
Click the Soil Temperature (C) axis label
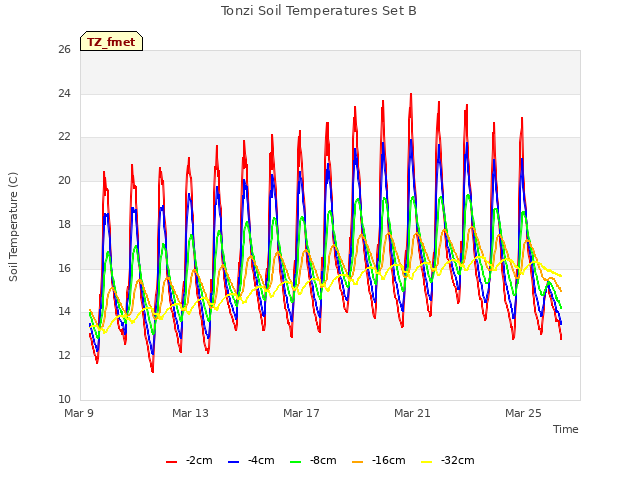point(13,227)
